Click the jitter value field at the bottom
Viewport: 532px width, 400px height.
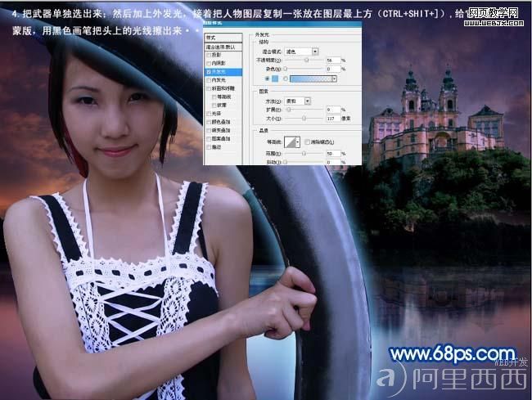click(x=333, y=162)
